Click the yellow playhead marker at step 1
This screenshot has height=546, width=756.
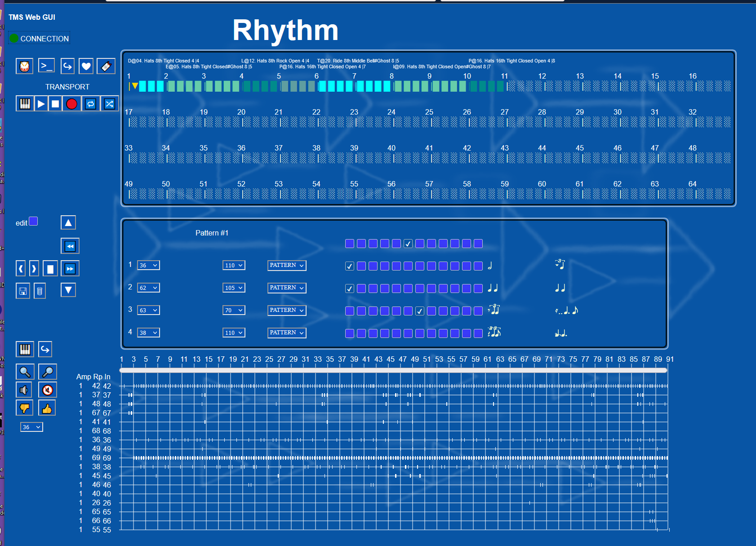tap(135, 85)
